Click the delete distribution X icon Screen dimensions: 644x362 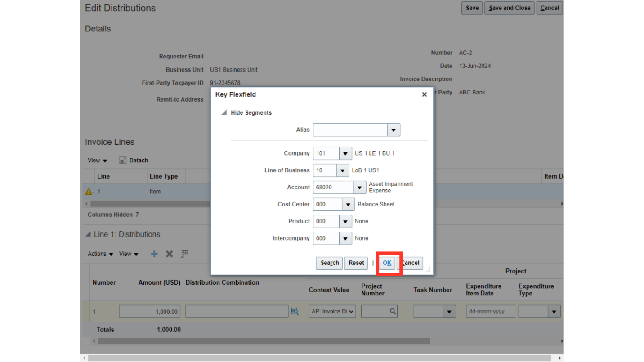[169, 254]
